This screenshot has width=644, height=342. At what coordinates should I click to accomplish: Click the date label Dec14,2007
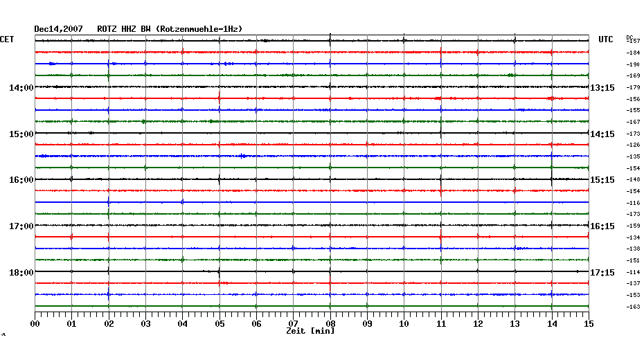coord(58,29)
